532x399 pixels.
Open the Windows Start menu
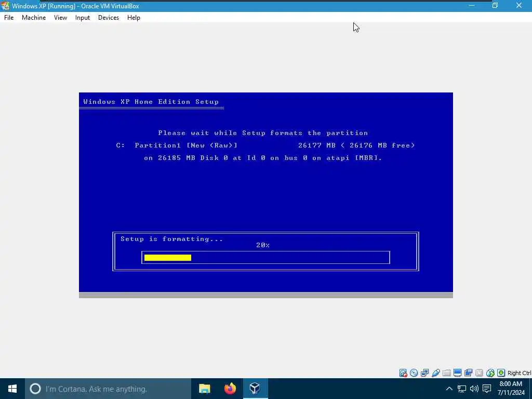point(12,389)
